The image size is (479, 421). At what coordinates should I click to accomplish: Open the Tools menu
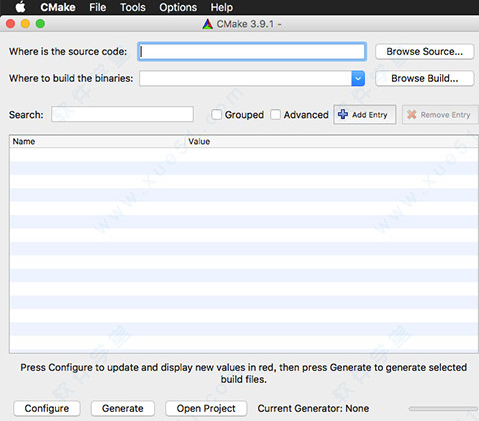pyautogui.click(x=133, y=7)
